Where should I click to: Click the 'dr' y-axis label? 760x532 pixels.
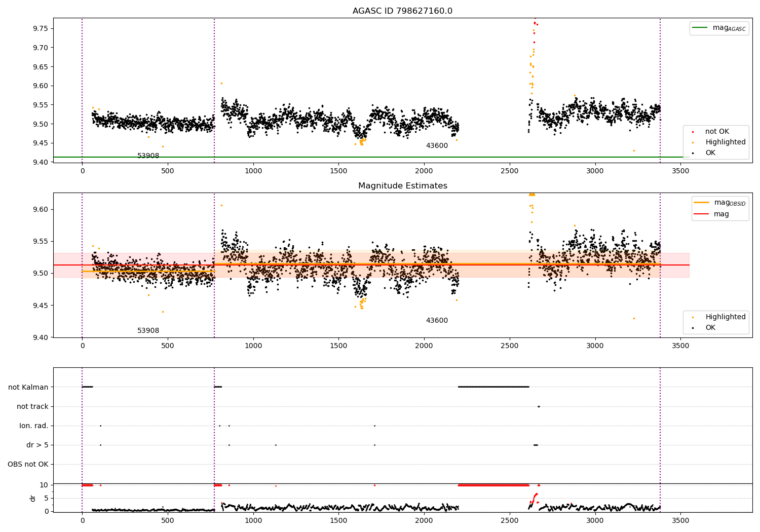click(33, 498)
